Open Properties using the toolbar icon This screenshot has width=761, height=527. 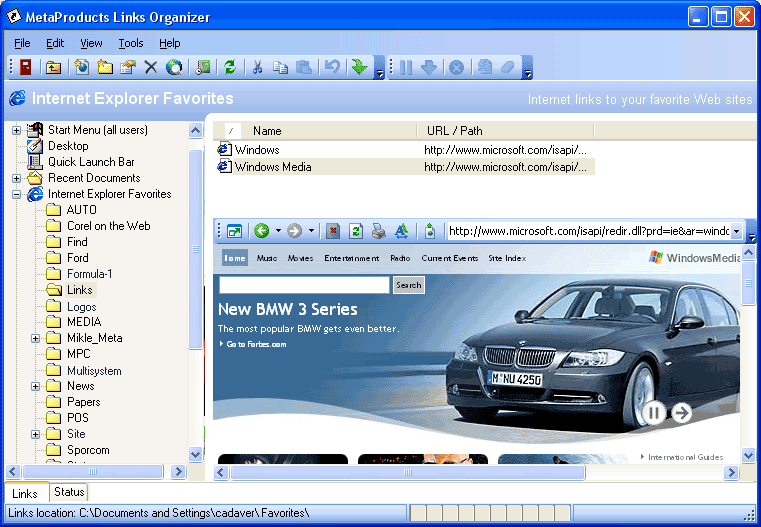128,67
